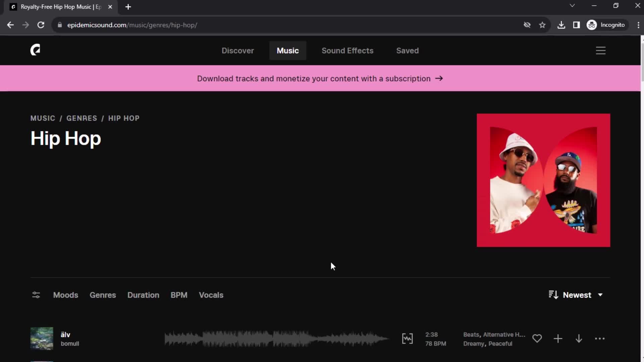644x362 pixels.
Task: Open more options for älv track
Action: [x=599, y=339]
